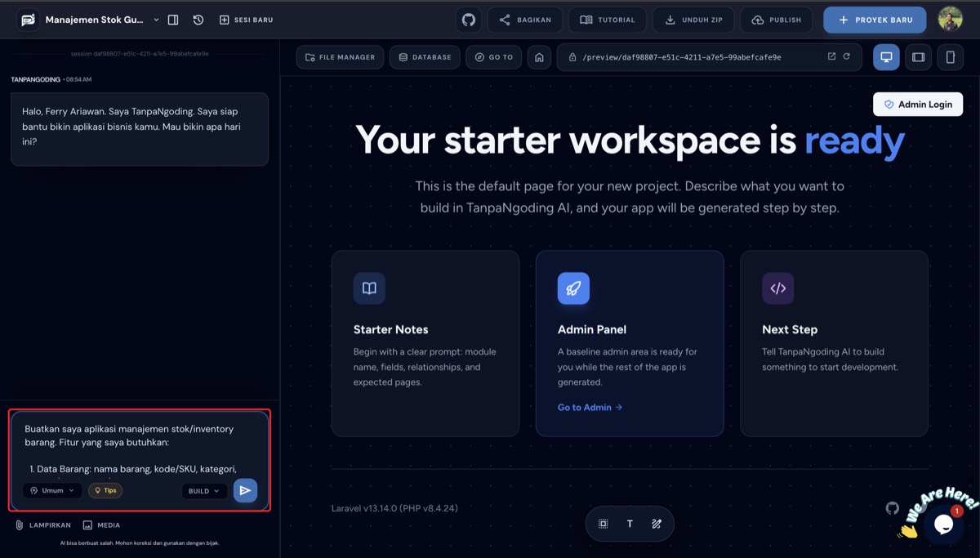
Task: Switch to desktop preview mode
Action: (886, 57)
